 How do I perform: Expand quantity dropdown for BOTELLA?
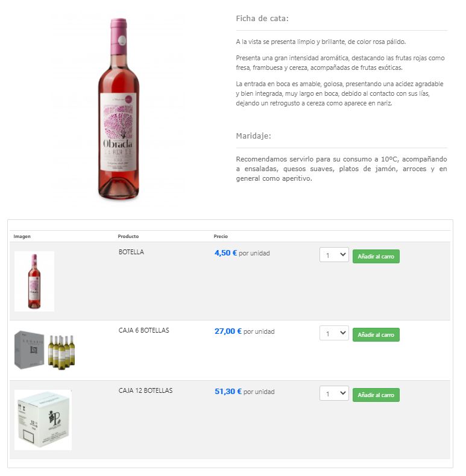[334, 255]
